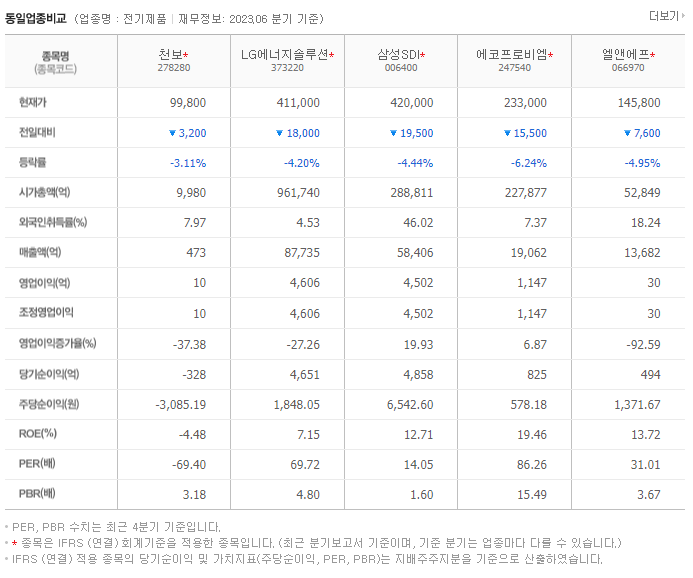Click the 등락률 row label

click(32, 162)
